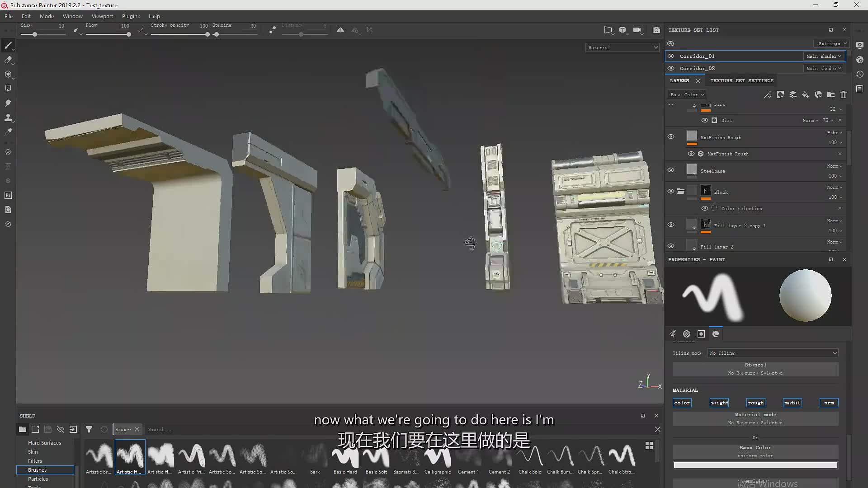
Task: Toggle the height material channel
Action: click(x=719, y=403)
